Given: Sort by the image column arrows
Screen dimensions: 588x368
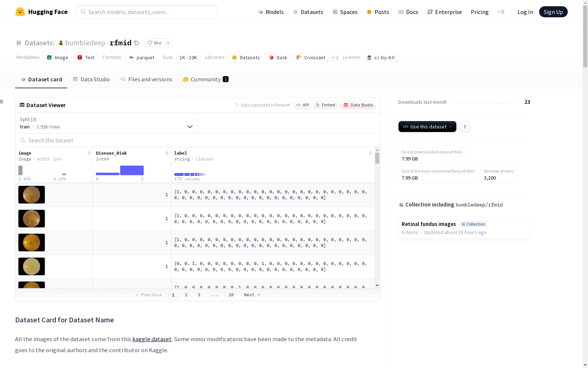Looking at the screenshot, I should pos(89,153).
